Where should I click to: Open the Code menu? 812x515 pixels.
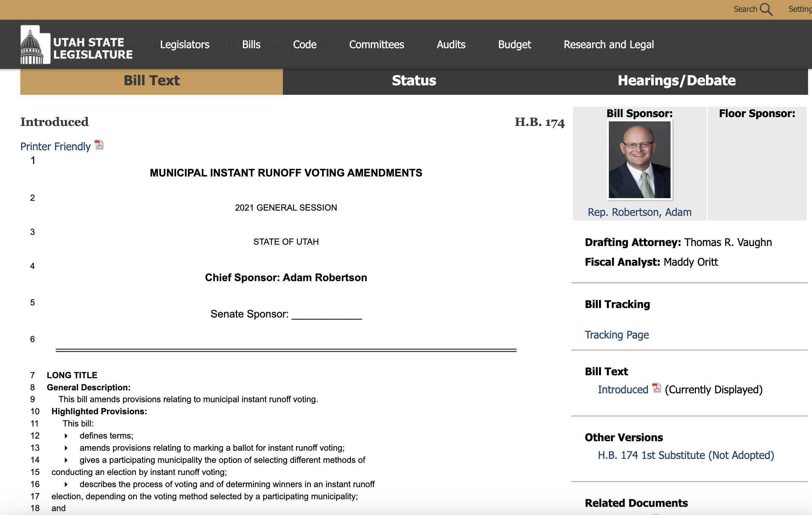coord(305,45)
